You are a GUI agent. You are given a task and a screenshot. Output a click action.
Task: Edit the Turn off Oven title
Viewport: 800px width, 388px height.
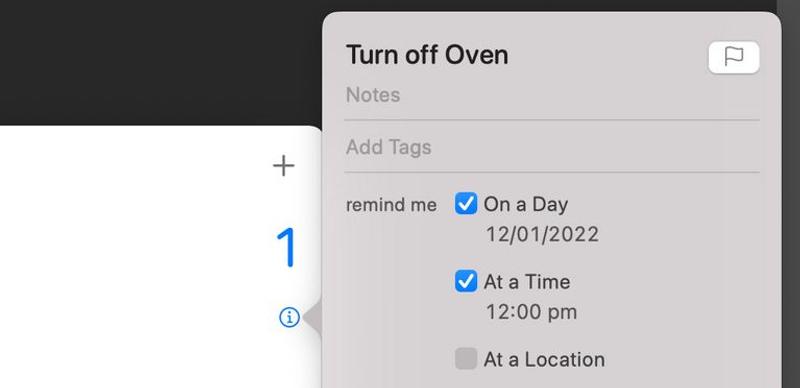[427, 55]
